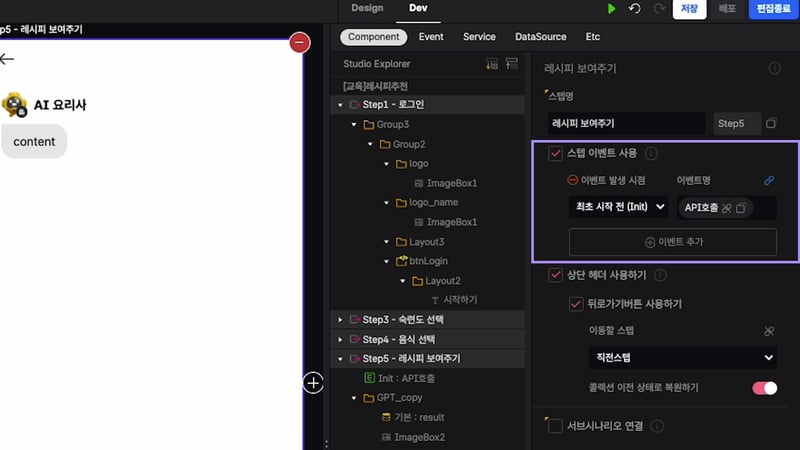Screen dimensions: 800x450
Task: Click the info icon beside 레시피 보여주기 title
Action: (x=774, y=68)
